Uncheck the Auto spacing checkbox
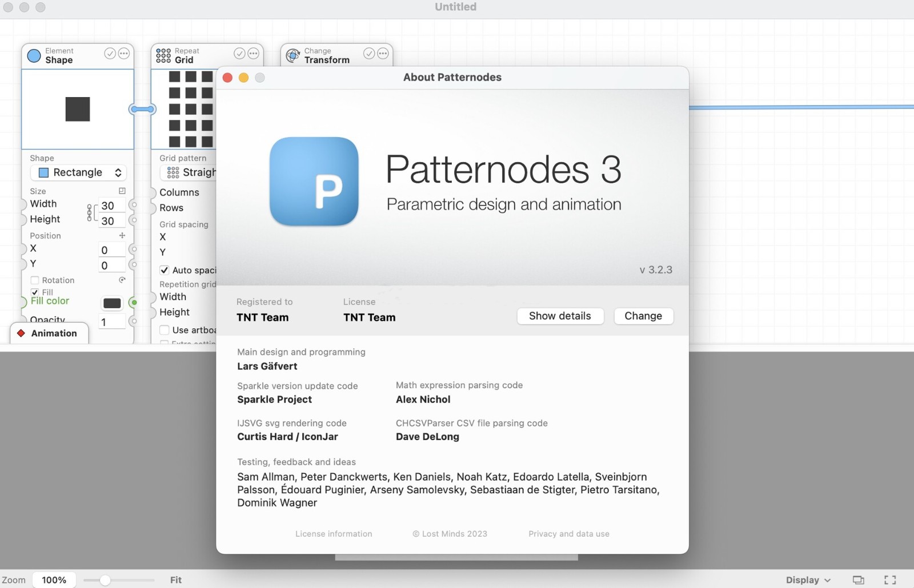Image resolution: width=914 pixels, height=588 pixels. 164,270
